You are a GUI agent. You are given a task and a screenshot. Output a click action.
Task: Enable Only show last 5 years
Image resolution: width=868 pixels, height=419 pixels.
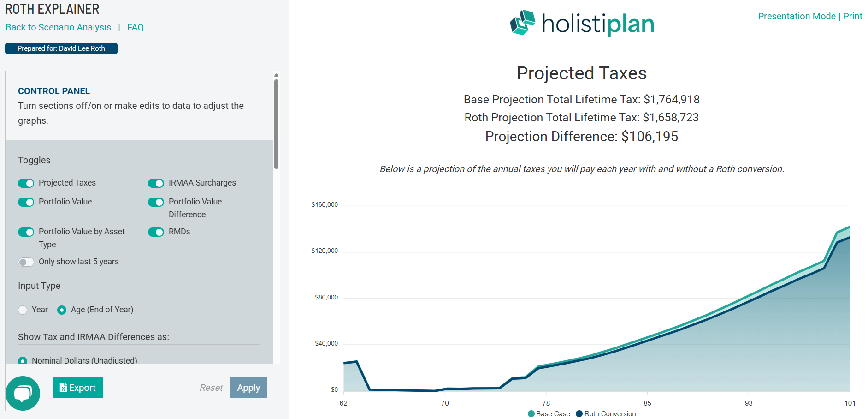tap(26, 262)
